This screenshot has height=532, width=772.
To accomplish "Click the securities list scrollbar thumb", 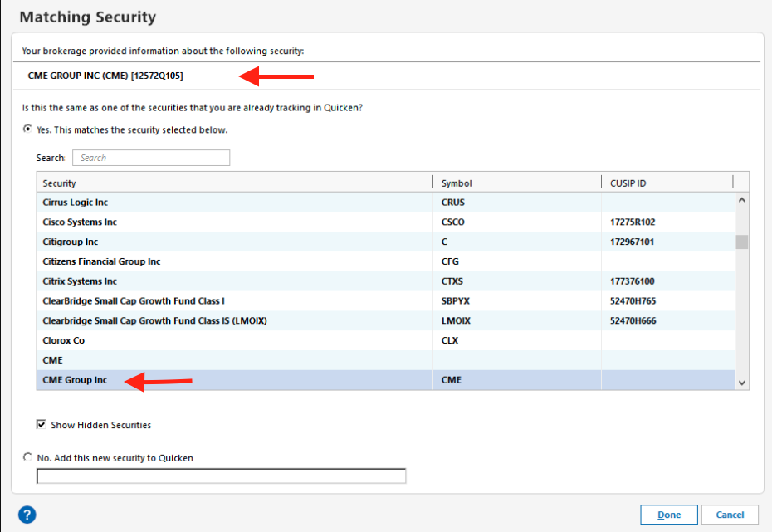I will tap(742, 242).
